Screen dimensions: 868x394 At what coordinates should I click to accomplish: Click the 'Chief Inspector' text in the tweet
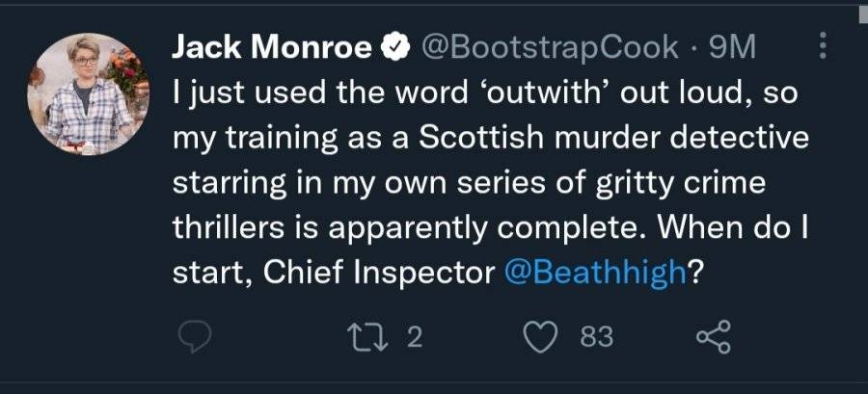pyautogui.click(x=379, y=273)
